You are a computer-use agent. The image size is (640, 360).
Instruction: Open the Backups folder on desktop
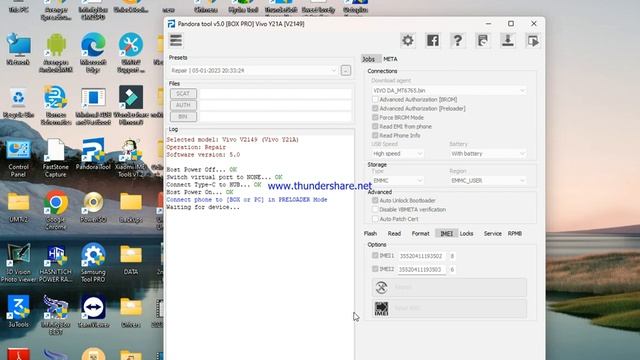(x=131, y=207)
